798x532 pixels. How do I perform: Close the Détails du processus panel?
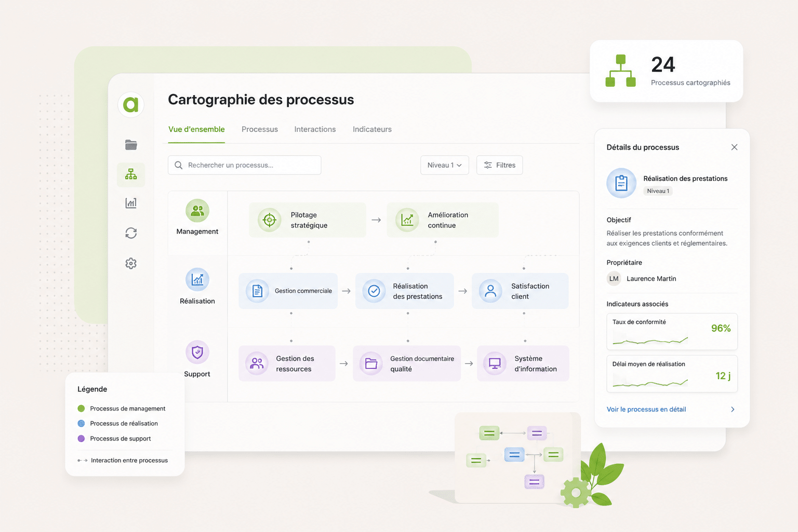[x=734, y=147]
